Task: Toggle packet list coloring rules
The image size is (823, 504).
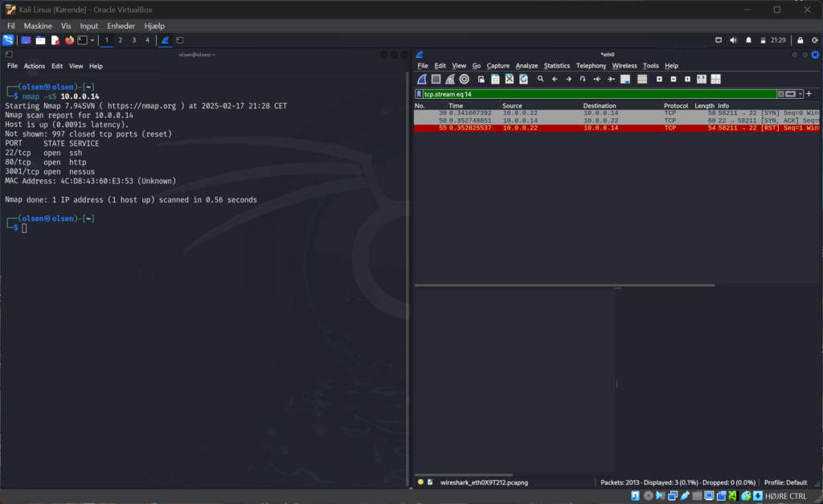Action: pyautogui.click(x=642, y=79)
